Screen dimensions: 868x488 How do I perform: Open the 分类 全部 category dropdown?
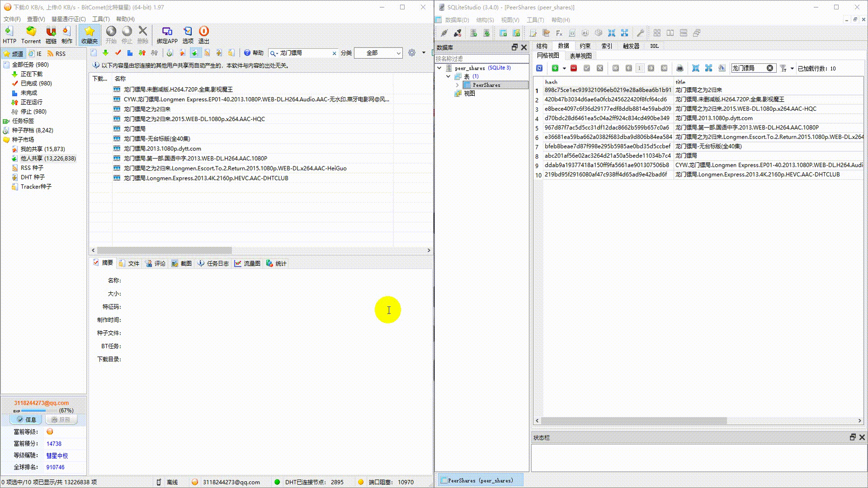tap(378, 53)
